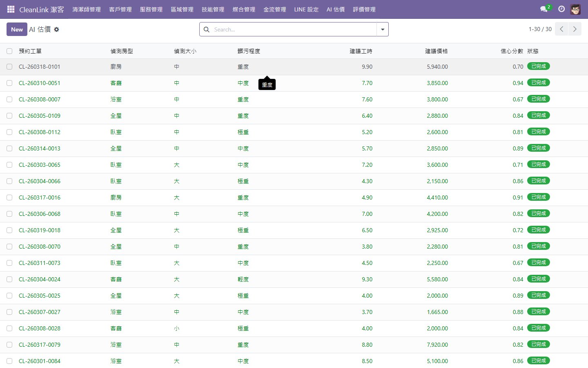Click the search magnifier icon
The image size is (588, 368).
click(207, 29)
